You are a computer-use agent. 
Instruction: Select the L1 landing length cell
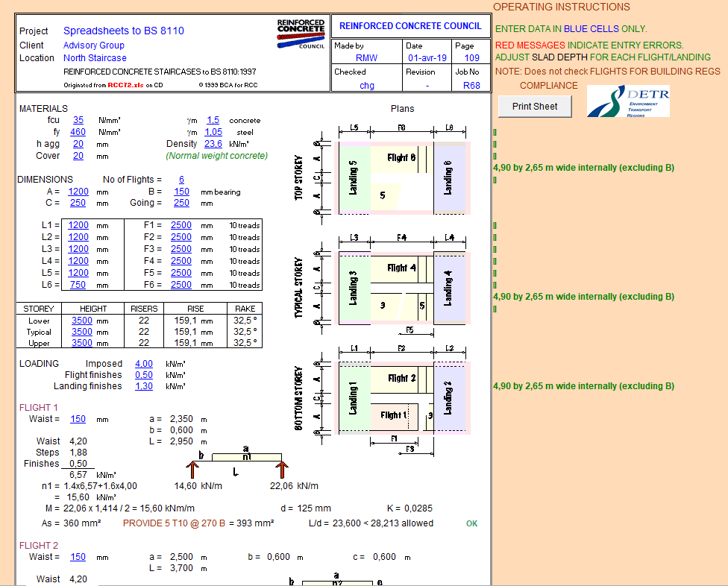point(78,225)
